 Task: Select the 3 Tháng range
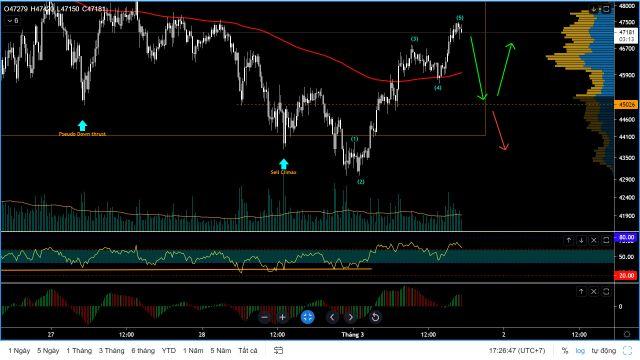(x=111, y=350)
